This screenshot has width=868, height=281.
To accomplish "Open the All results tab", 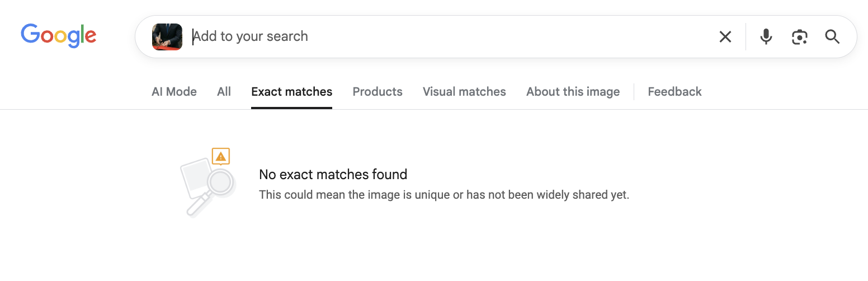I will pos(224,92).
